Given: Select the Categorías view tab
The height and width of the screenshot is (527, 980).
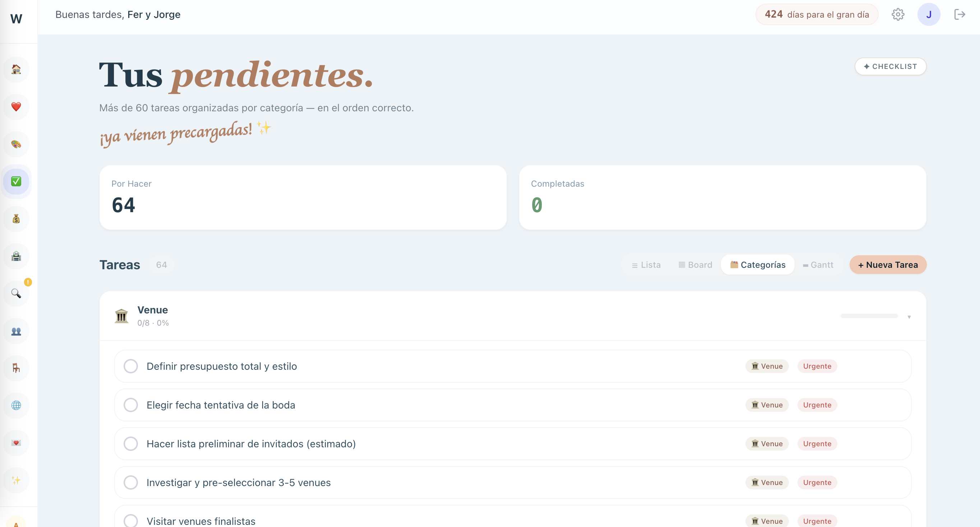Looking at the screenshot, I should (x=757, y=265).
